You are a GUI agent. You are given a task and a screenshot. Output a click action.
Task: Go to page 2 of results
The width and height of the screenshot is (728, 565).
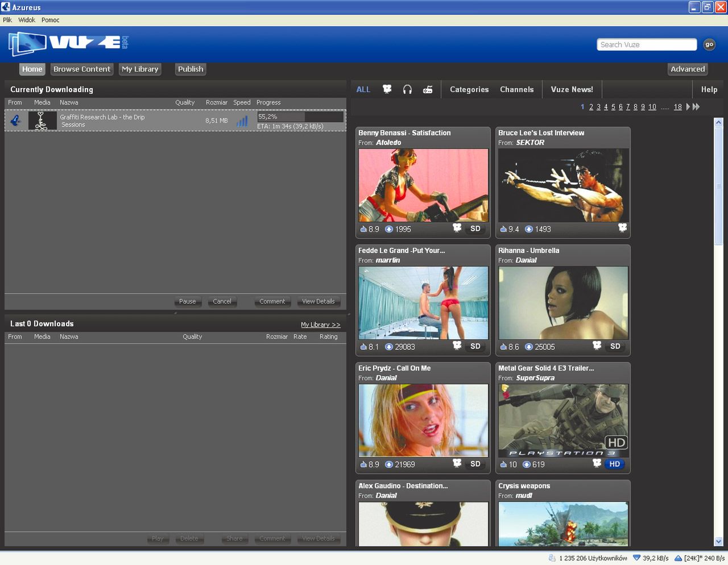coord(591,107)
